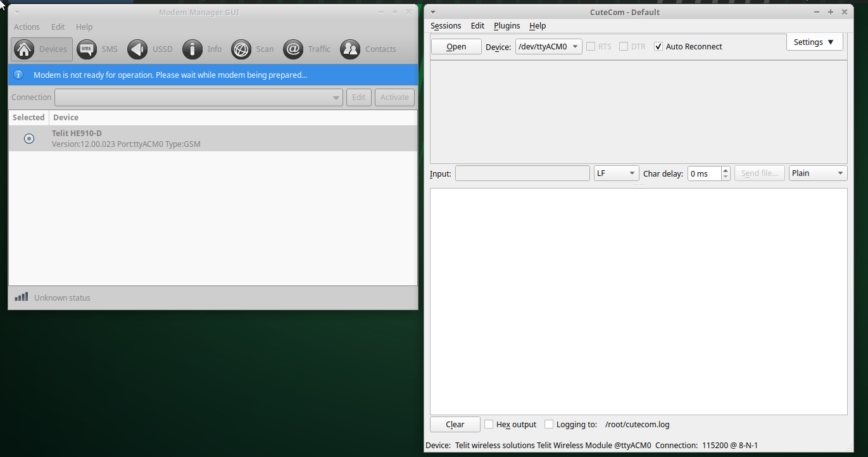Click the CuteCom output text area

[638, 301]
